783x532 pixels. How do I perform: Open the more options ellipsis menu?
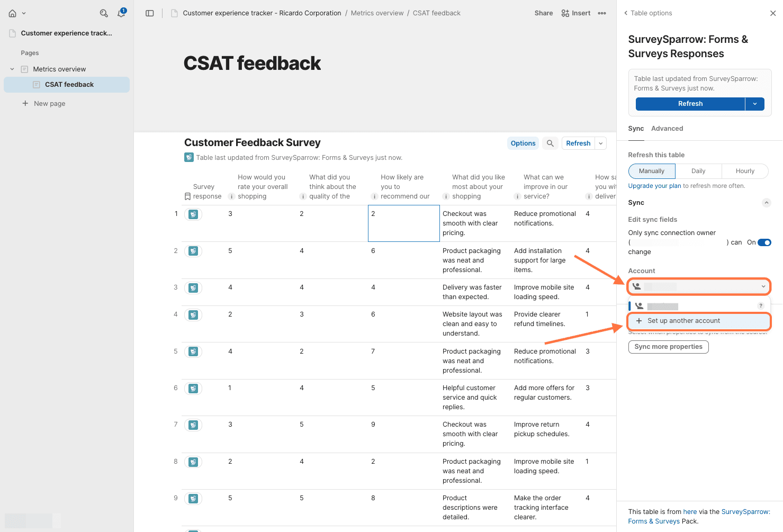click(602, 13)
